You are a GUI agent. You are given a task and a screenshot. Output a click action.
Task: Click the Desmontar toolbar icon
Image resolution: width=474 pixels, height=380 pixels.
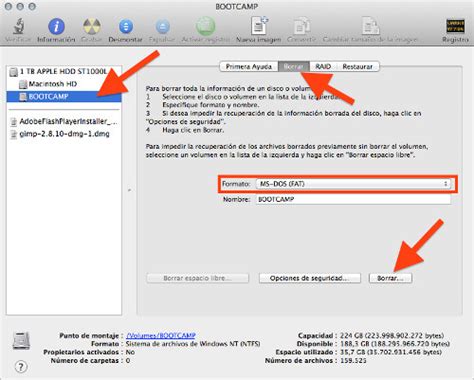click(126, 26)
